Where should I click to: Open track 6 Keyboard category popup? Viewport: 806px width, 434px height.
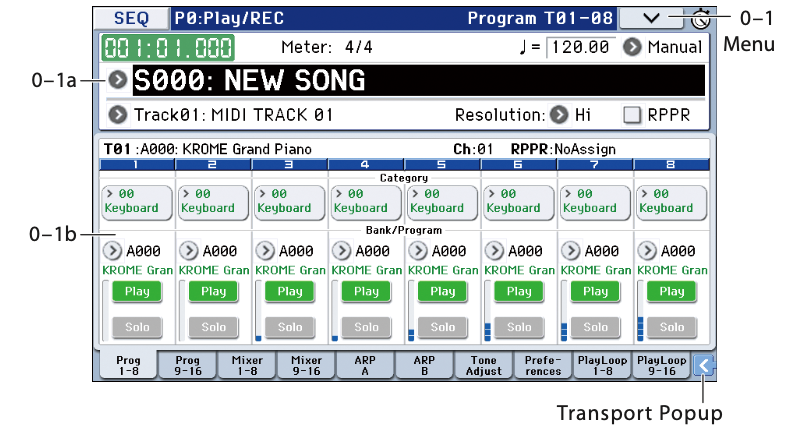pyautogui.click(x=519, y=203)
